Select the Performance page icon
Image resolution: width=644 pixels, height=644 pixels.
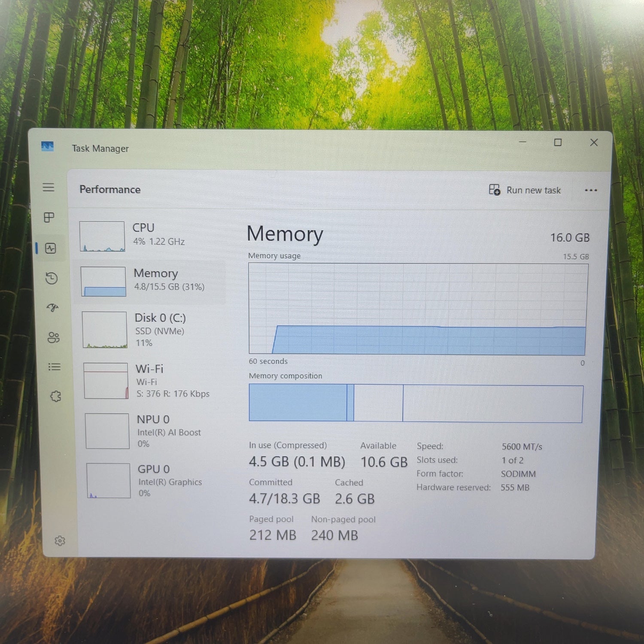pos(51,248)
